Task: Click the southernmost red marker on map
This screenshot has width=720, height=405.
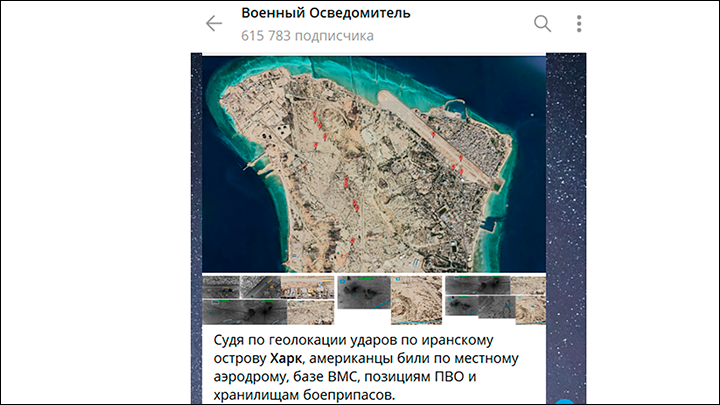Action: (x=352, y=241)
